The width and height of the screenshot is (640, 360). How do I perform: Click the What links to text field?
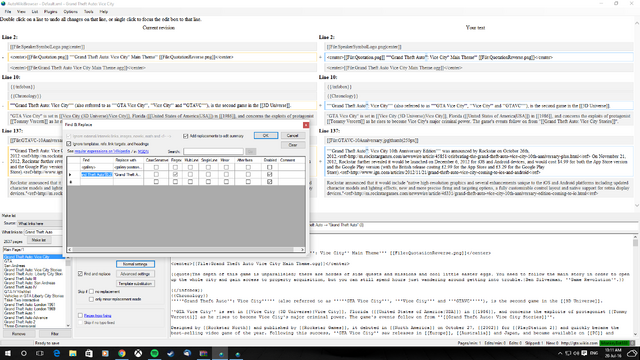[43, 232]
